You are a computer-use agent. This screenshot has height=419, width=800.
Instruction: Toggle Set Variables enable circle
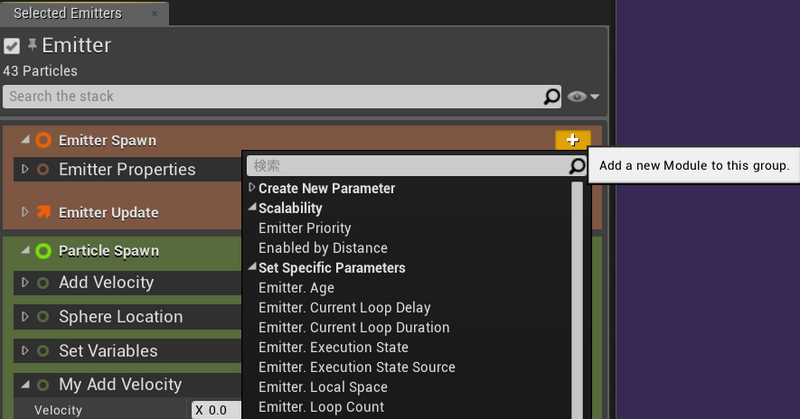click(43, 351)
